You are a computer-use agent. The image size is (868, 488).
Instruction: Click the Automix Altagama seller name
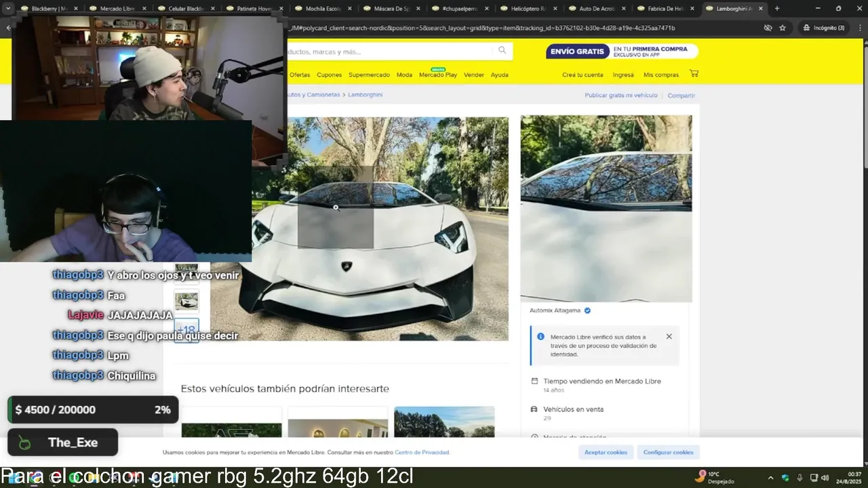tap(555, 310)
